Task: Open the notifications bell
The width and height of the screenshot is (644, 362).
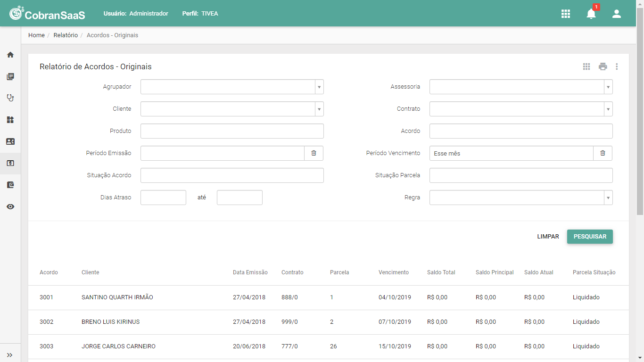Action: 591,14
